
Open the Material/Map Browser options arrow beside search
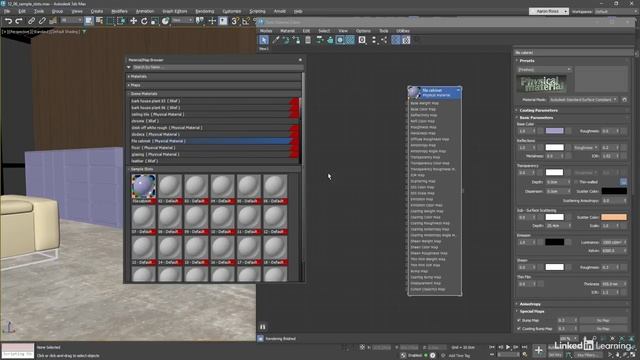[129, 67]
